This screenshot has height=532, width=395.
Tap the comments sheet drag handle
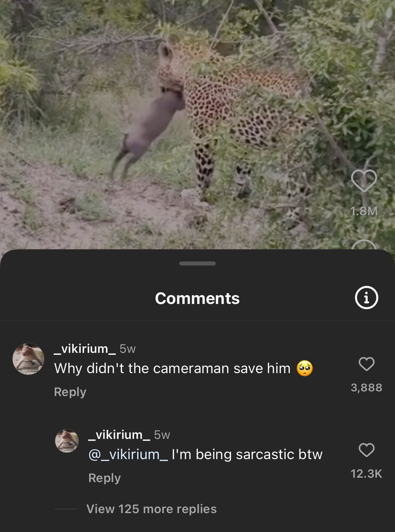coord(197,263)
